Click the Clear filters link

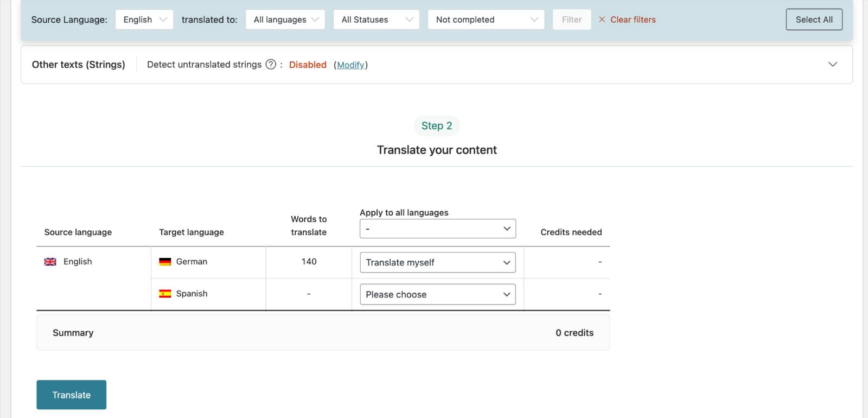tap(633, 20)
